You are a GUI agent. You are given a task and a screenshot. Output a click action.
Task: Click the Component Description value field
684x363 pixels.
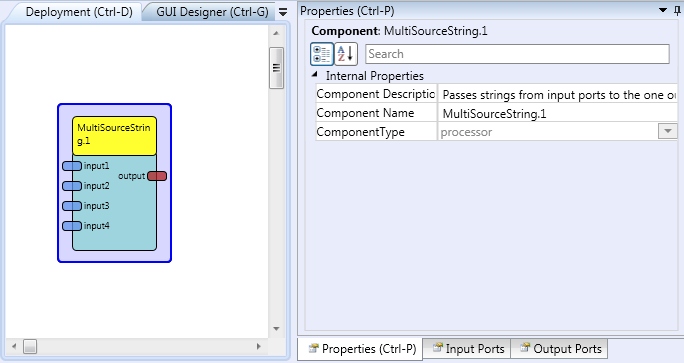557,95
